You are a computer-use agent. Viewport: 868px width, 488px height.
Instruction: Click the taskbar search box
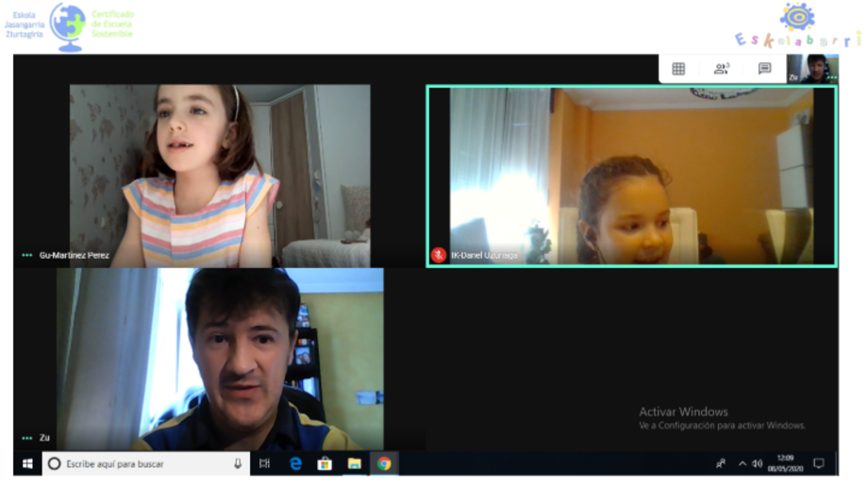[x=142, y=463]
